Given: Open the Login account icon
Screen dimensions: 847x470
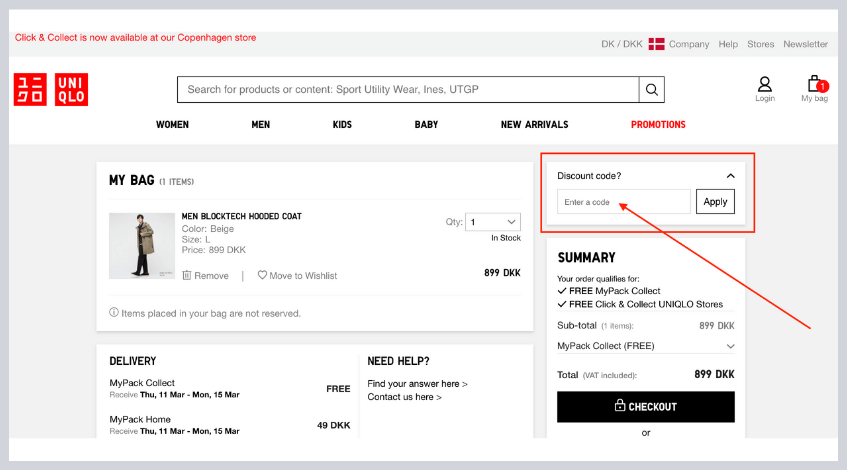Looking at the screenshot, I should click(764, 86).
